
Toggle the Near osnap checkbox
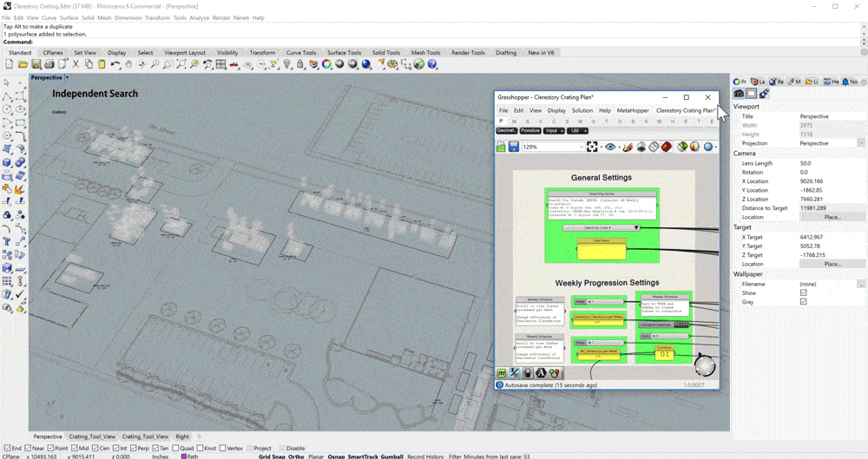[29, 448]
